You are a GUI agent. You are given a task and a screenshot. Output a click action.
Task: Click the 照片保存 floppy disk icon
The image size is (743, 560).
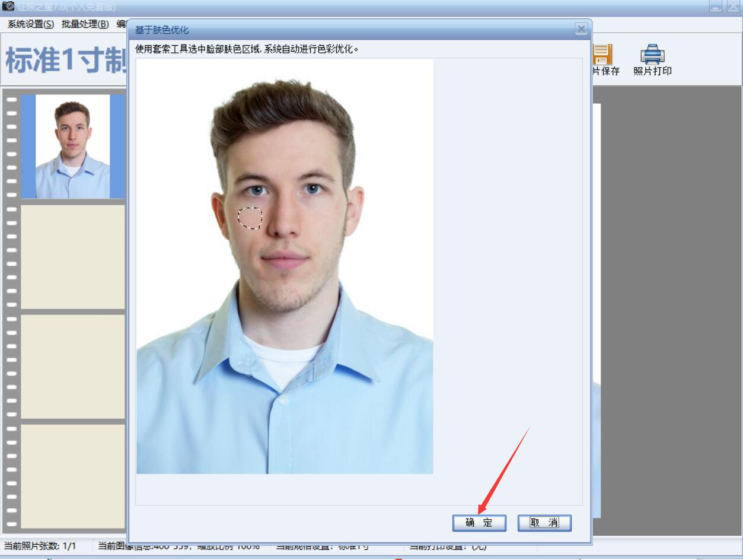click(602, 55)
